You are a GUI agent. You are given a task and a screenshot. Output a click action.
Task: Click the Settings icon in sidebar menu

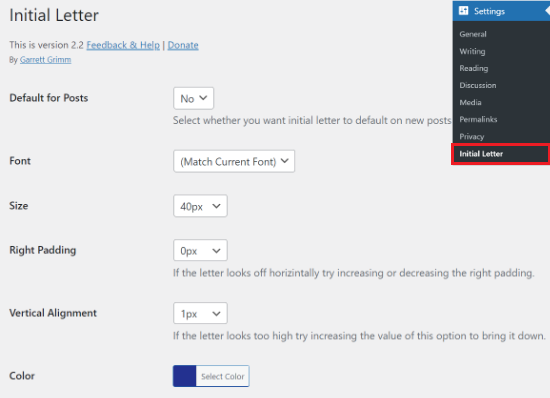[x=463, y=11]
